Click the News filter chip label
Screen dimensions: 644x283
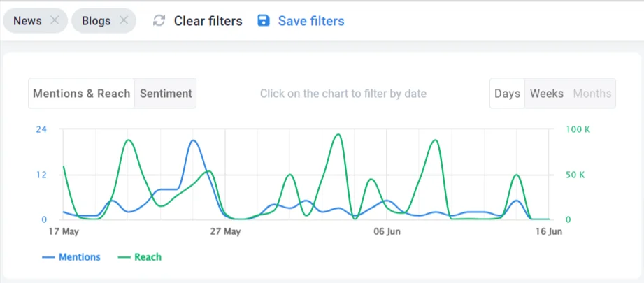28,21
